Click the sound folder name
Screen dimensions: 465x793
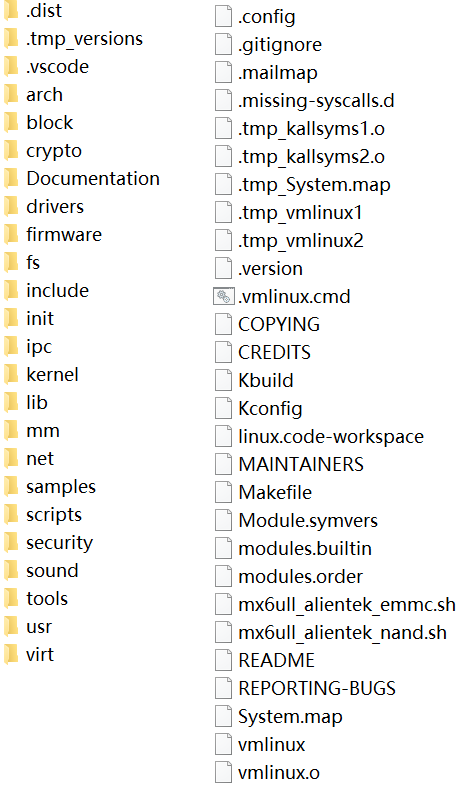pos(53,571)
